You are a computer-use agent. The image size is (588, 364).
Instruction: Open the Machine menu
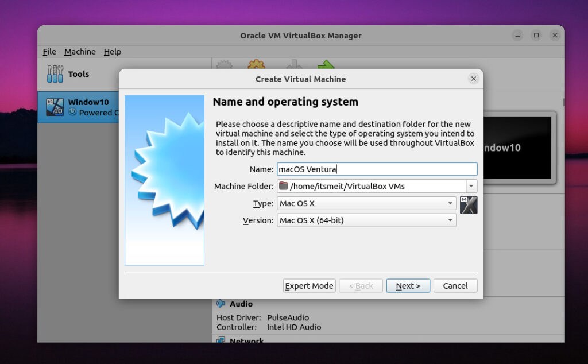tap(80, 52)
